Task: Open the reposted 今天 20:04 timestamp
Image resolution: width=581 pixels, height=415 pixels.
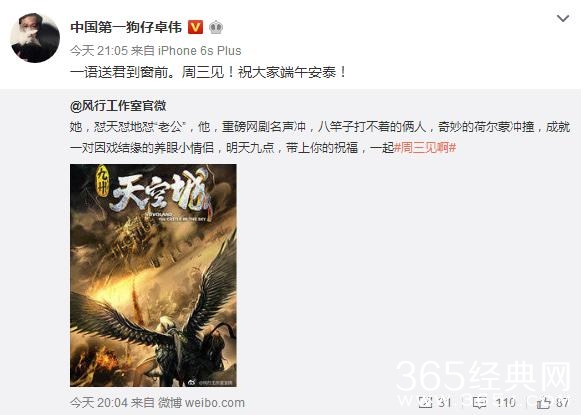Action: [x=99, y=402]
